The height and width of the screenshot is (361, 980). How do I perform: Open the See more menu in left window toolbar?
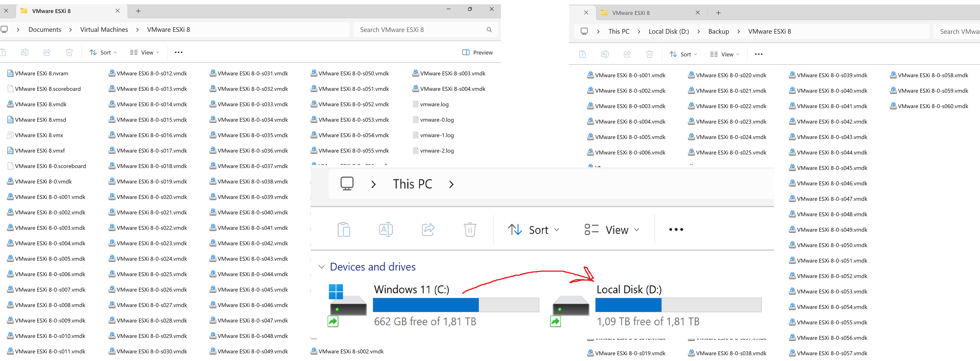point(178,52)
